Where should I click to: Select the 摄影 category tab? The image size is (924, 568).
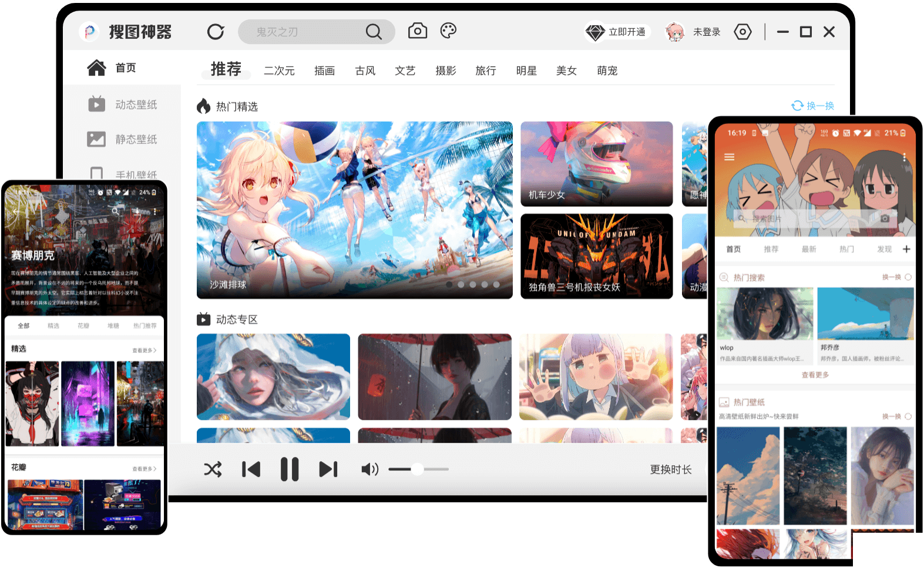point(445,70)
